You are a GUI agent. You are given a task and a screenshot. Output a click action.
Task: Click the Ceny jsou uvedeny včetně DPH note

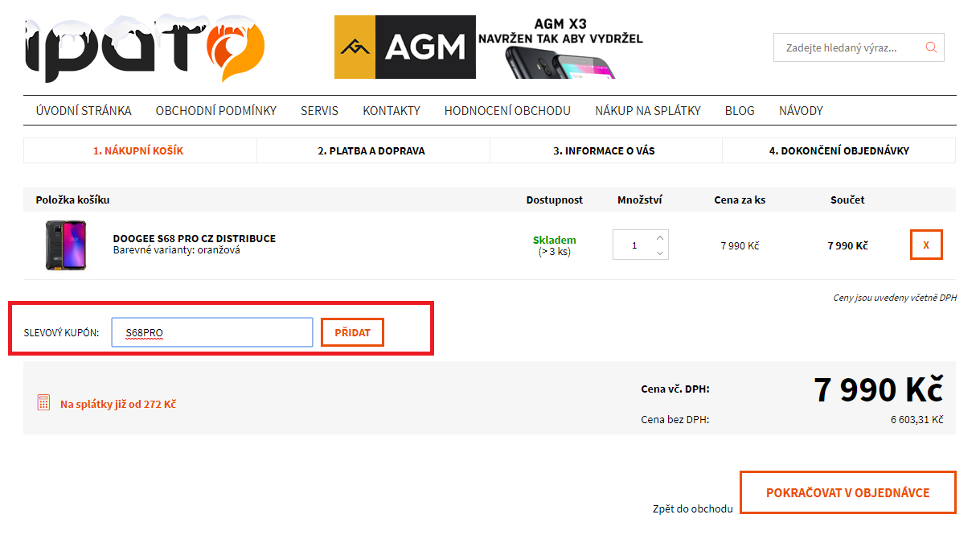(x=895, y=298)
